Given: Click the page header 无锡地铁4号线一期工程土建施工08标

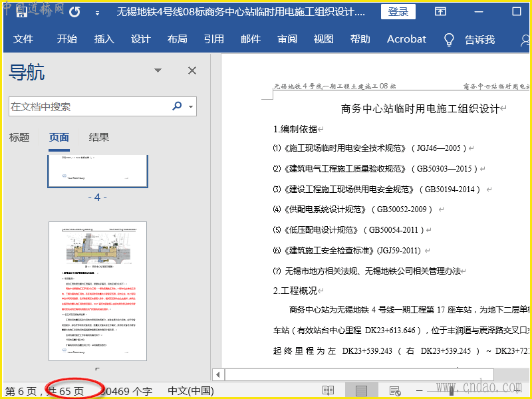Looking at the screenshot, I should 335,86.
